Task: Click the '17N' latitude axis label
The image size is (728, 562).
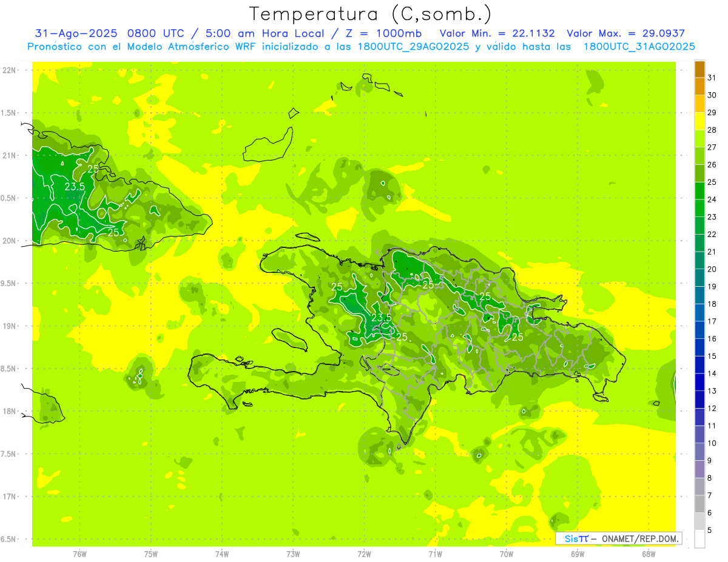Action: tap(10, 497)
